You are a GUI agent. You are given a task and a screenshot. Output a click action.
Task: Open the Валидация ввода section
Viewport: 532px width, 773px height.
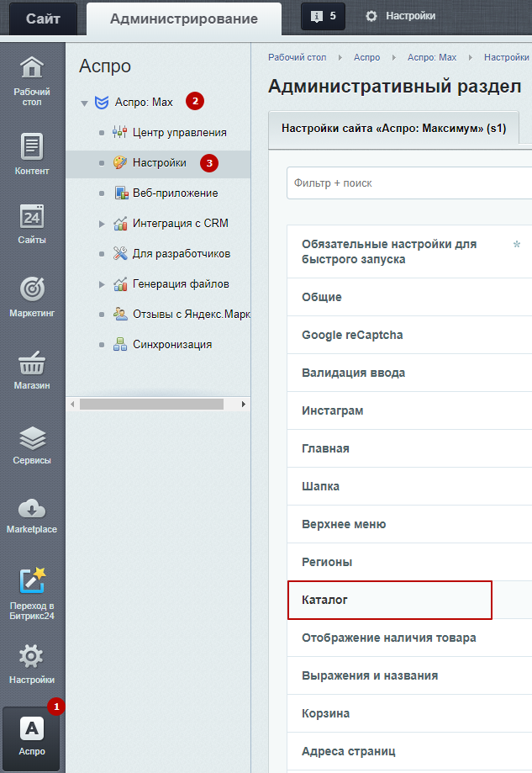coord(409,373)
